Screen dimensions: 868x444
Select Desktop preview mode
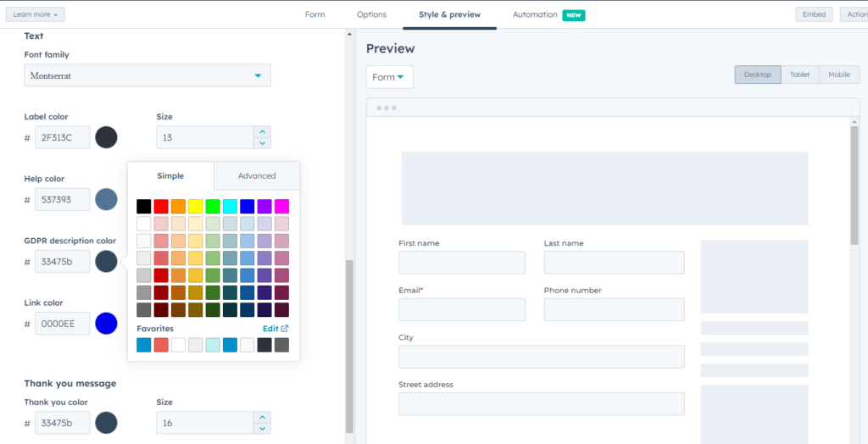point(758,75)
